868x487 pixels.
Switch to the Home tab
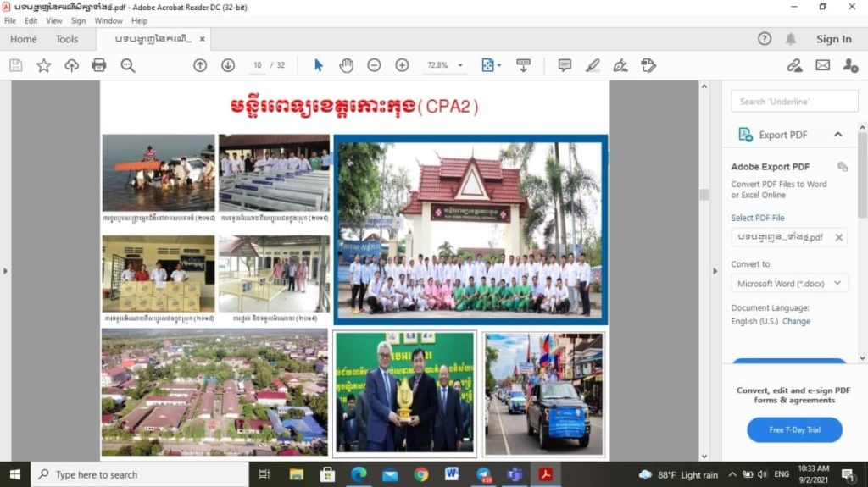coord(23,39)
